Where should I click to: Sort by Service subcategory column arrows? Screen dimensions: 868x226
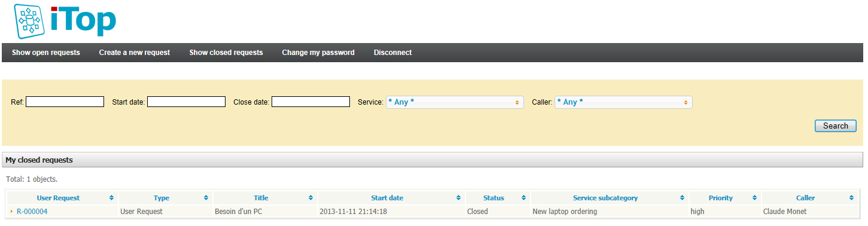tap(682, 198)
